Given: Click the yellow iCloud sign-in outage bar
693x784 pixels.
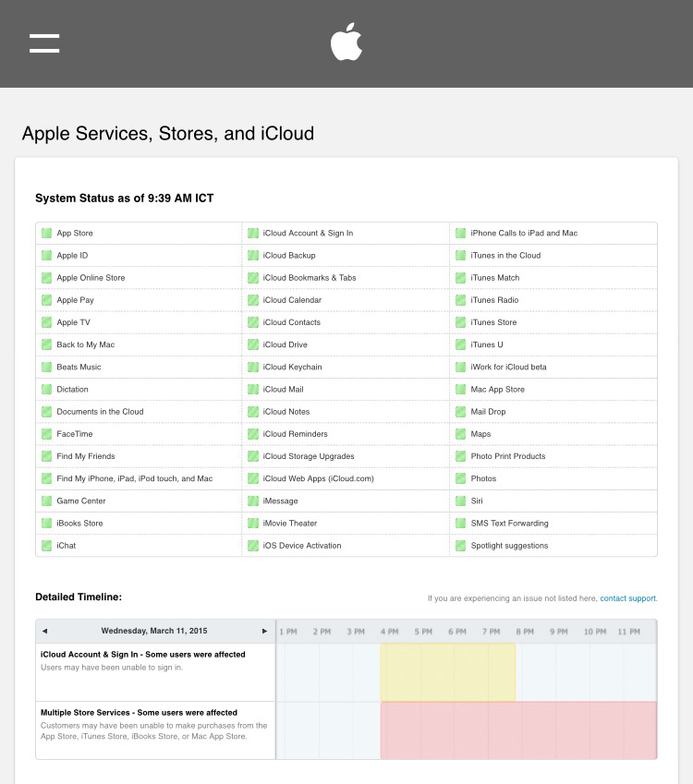Looking at the screenshot, I should pos(448,672).
